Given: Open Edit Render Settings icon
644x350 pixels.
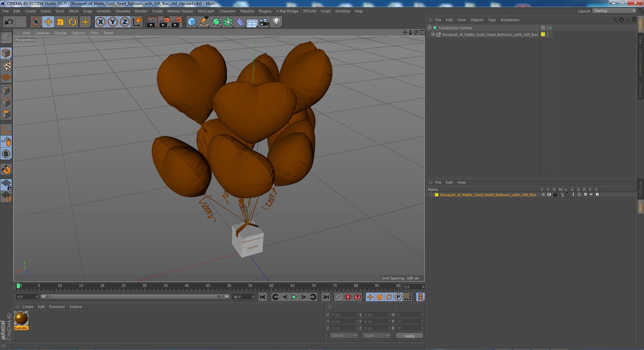Looking at the screenshot, I should (177, 22).
